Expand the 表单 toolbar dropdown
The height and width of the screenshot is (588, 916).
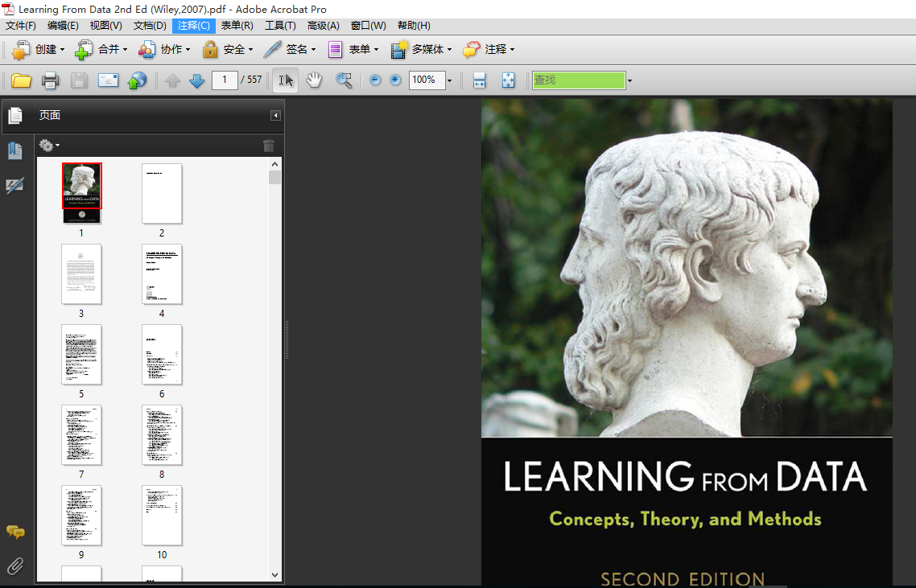(x=376, y=50)
